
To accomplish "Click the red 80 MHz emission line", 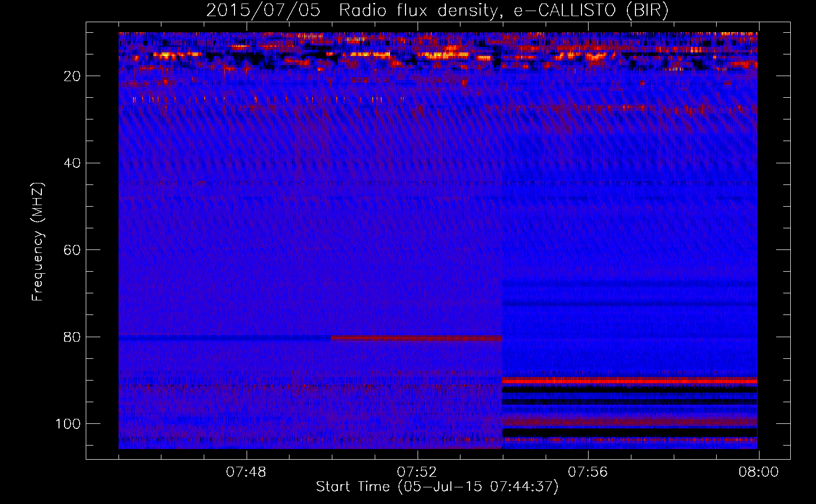I will point(417,338).
